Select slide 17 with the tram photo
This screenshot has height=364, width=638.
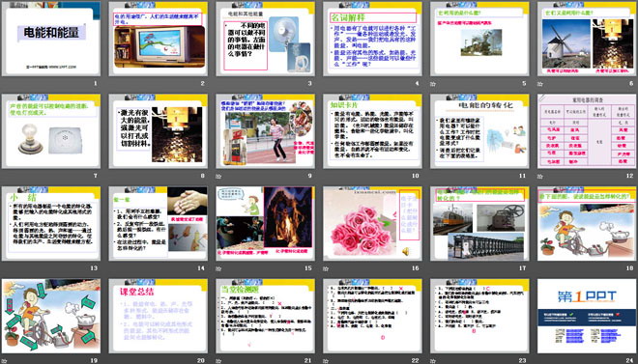pos(479,223)
